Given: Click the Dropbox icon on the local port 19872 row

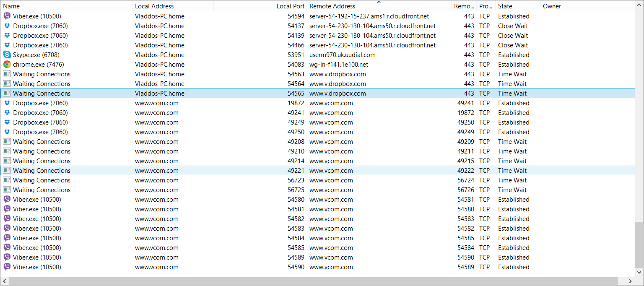Looking at the screenshot, I should pos(7,103).
